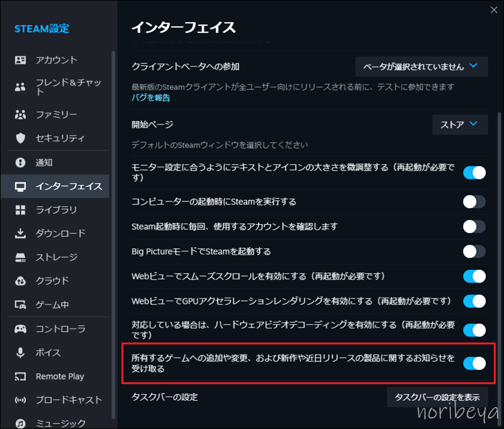504x429 pixels.
Task: Click the インターフェイス monitor icon
Action: tap(20, 186)
